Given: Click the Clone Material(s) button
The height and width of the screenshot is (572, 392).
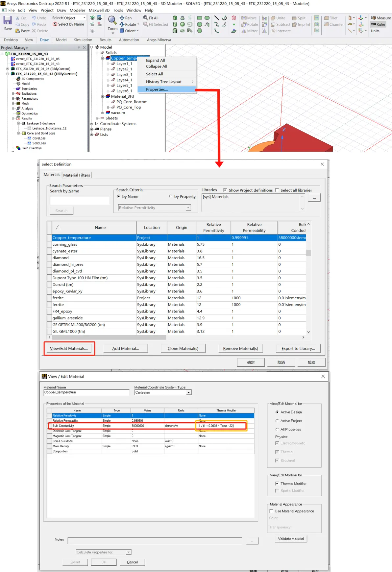Looking at the screenshot, I should (183, 348).
